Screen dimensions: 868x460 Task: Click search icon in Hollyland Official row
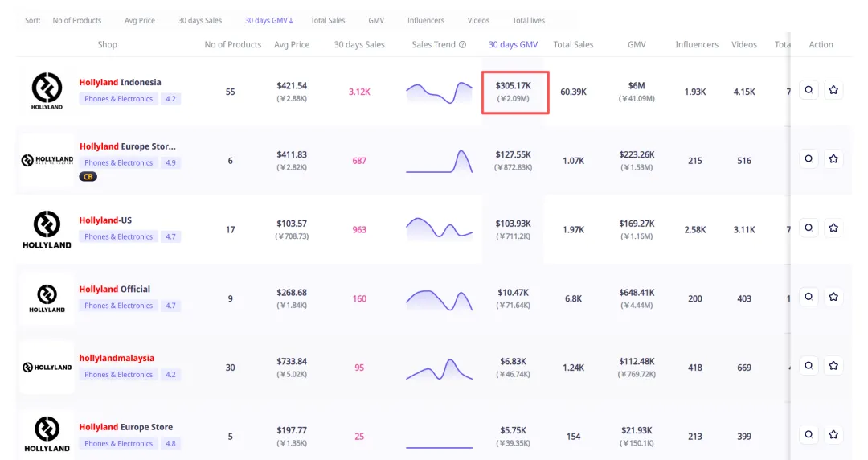coord(809,297)
